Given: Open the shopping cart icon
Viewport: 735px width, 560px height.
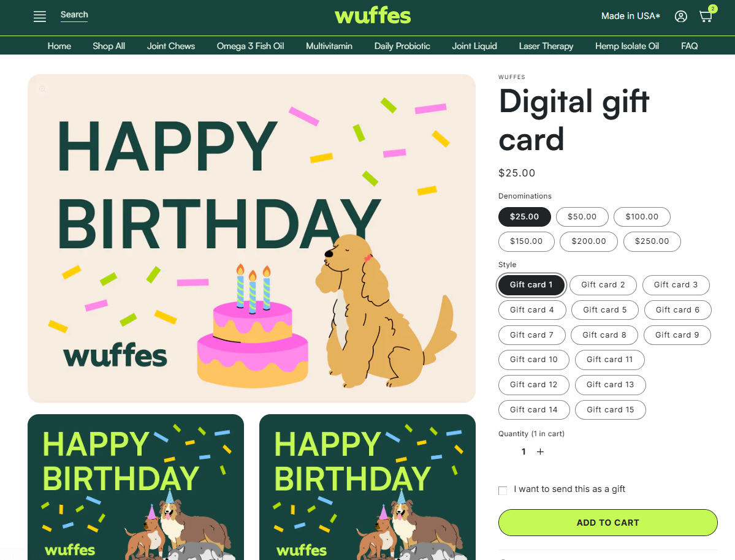Looking at the screenshot, I should (706, 17).
